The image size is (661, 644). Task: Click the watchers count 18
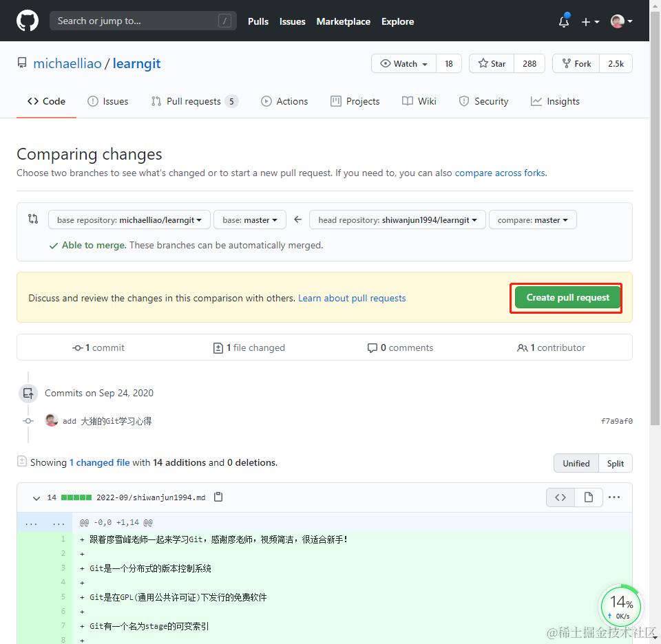point(448,63)
